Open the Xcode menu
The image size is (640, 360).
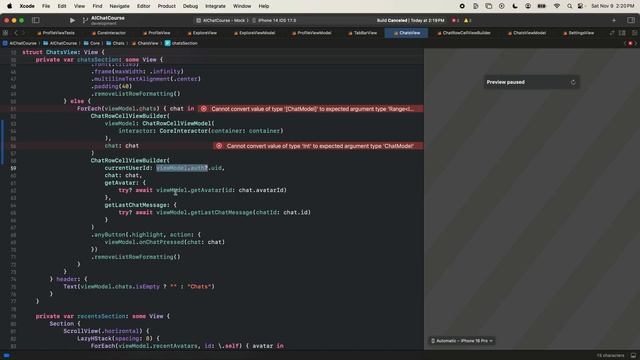tap(27, 6)
